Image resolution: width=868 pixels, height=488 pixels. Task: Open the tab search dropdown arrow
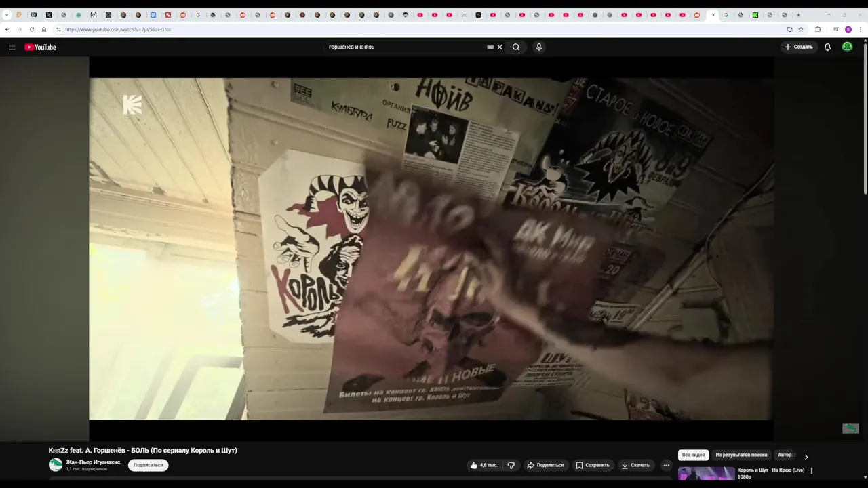(7, 15)
